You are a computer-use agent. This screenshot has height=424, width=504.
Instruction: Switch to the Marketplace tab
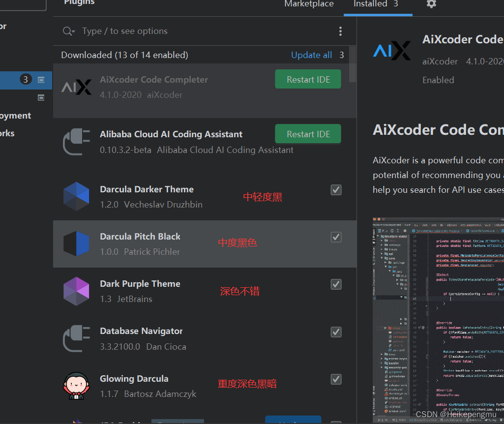[x=309, y=4]
